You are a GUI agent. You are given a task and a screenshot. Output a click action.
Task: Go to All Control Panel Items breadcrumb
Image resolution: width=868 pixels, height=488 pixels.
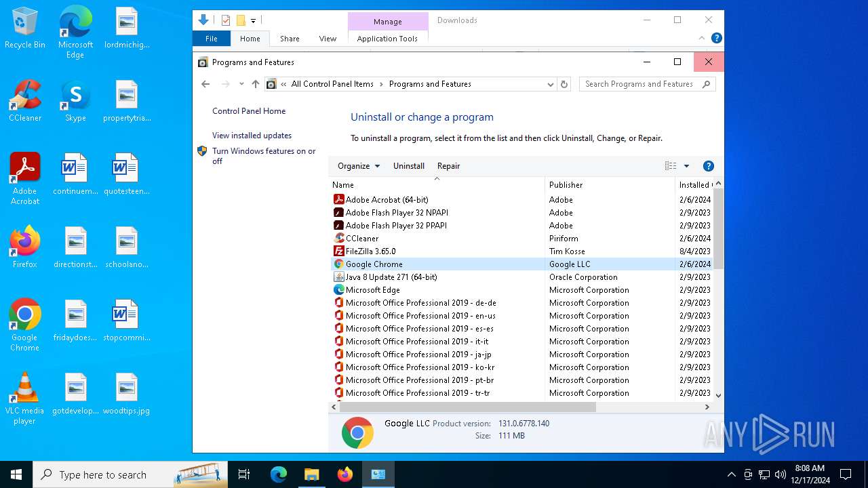click(x=332, y=84)
